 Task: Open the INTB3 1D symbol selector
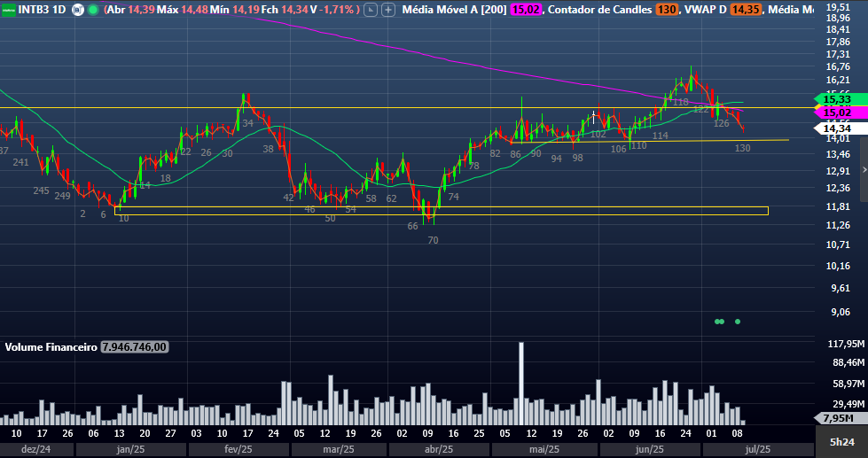(x=44, y=10)
